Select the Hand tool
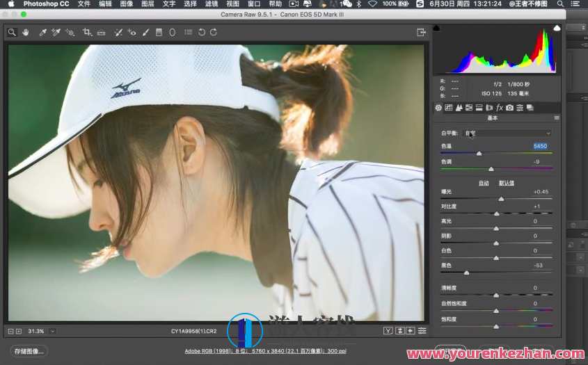This screenshot has width=588, height=365. (x=26, y=32)
